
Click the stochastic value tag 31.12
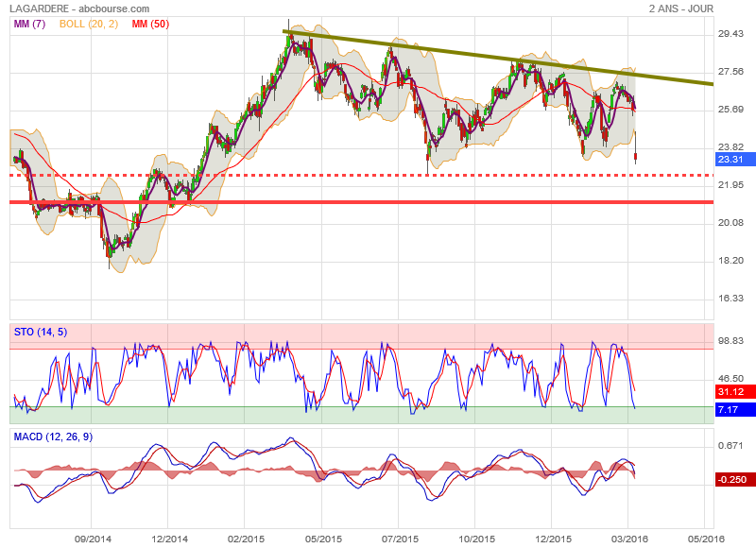(734, 391)
